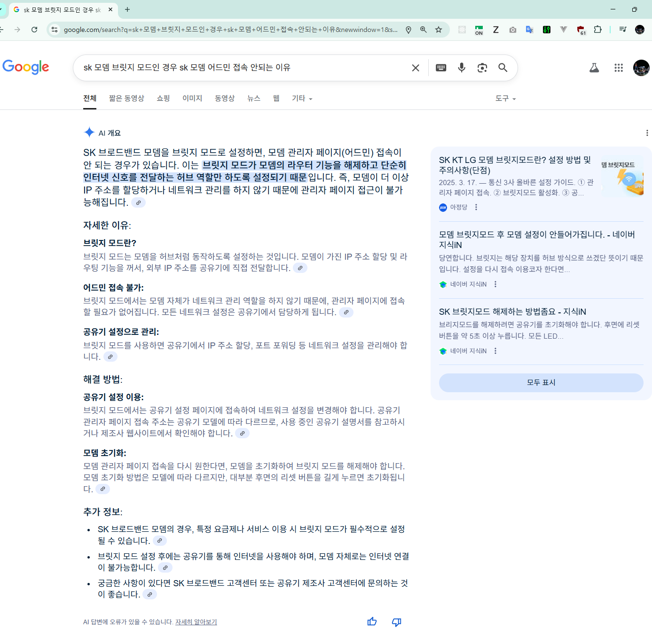The height and width of the screenshot is (644, 652).
Task: Open the Extensions puzzle piece menu
Action: click(597, 30)
